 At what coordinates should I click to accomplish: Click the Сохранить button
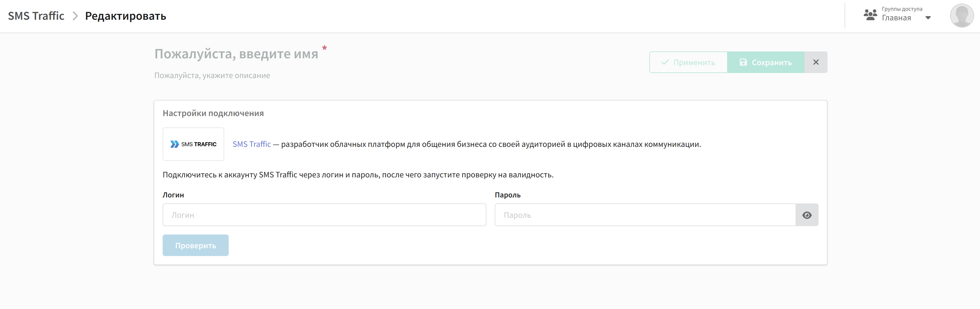[765, 63]
